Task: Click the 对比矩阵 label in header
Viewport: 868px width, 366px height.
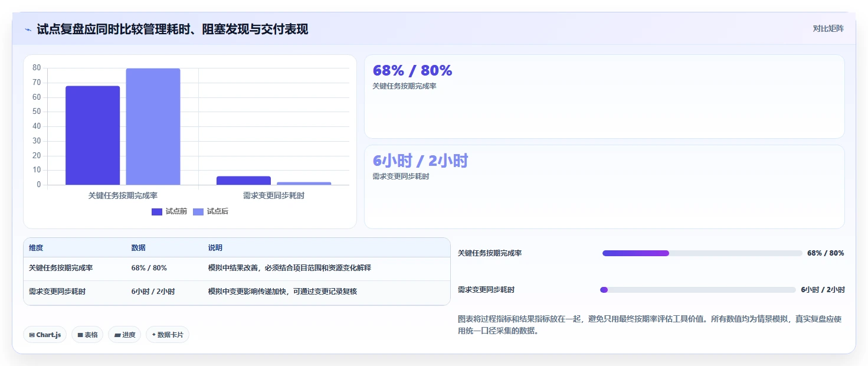Action: point(828,29)
